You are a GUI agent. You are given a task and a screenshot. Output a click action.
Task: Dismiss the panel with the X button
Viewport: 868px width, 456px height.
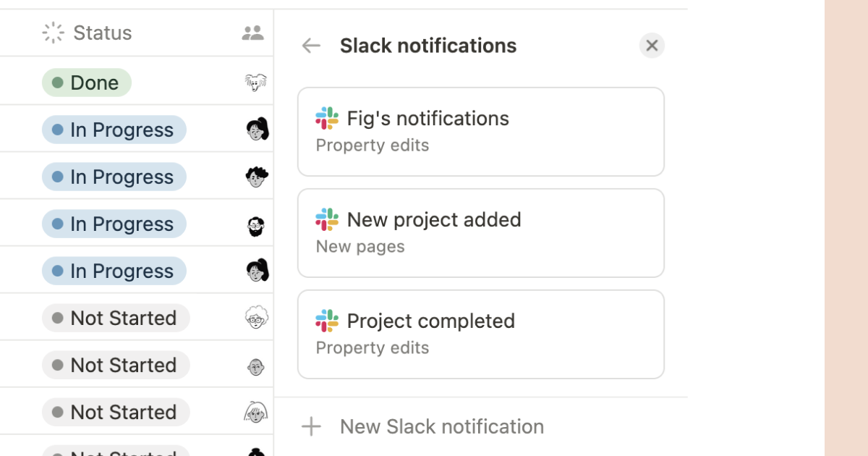pos(651,45)
